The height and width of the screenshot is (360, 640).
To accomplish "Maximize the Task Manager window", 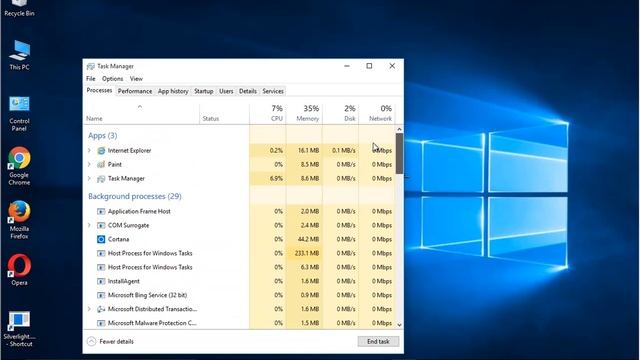I will point(369,66).
